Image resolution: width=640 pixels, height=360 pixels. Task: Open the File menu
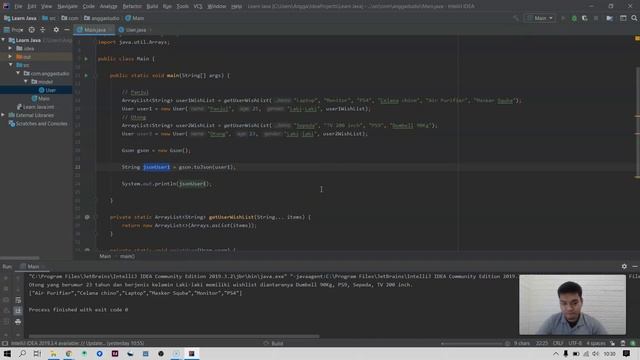tap(18, 6)
